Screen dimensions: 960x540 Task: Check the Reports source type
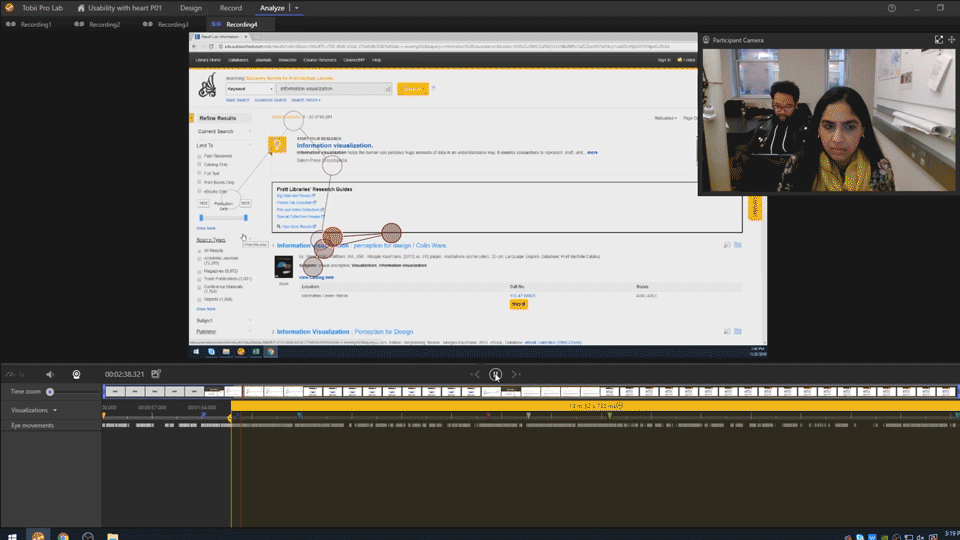[x=200, y=299]
